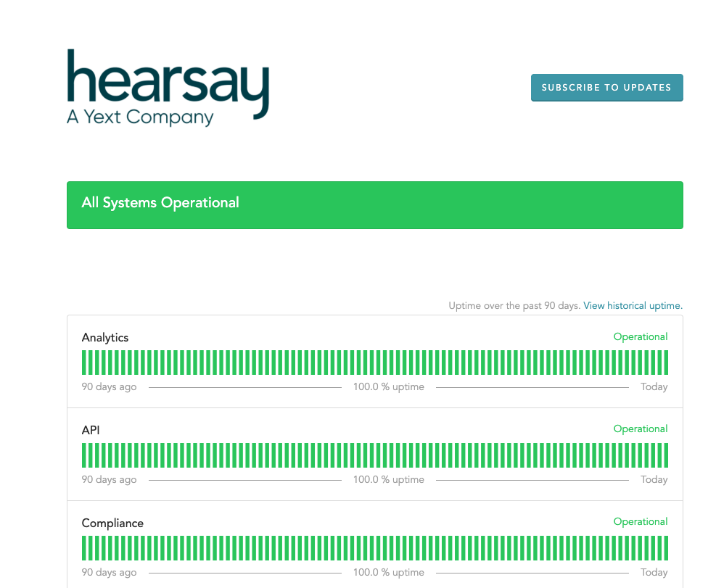716x588 pixels.
Task: Select the last Analytics uptime bar for Today
Action: coord(666,363)
